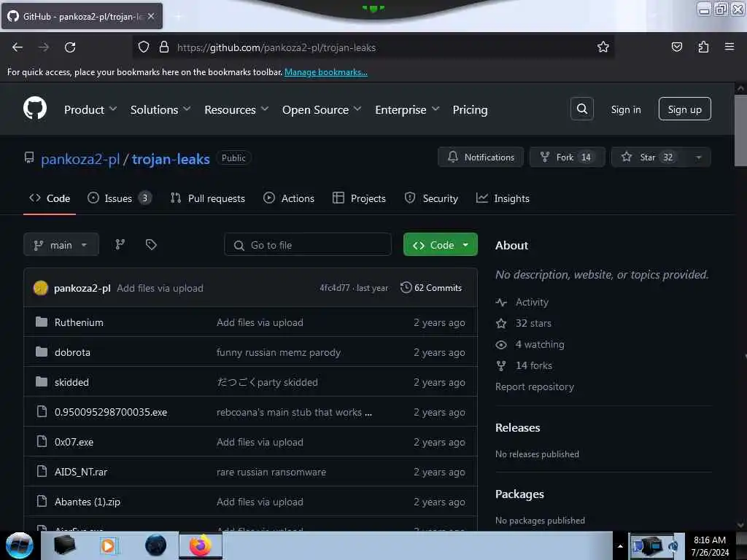The image size is (747, 560).
Task: View branches with the branch icon
Action: point(120,244)
